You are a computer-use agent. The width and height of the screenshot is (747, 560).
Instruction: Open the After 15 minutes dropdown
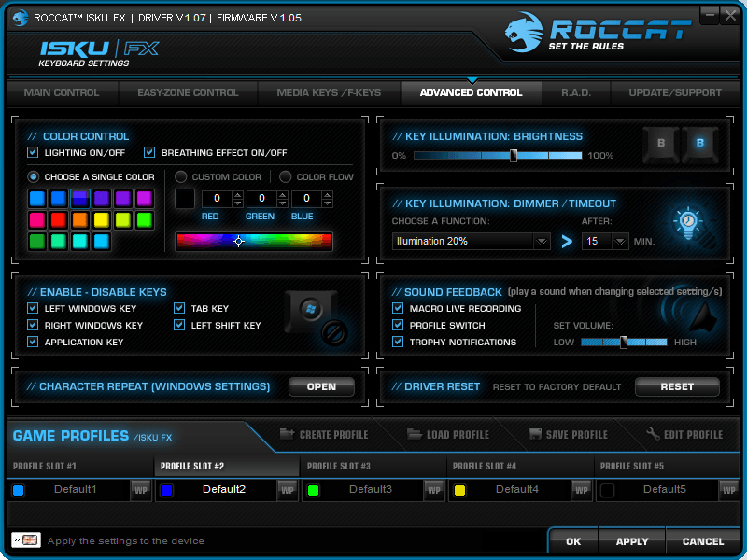[x=604, y=242]
